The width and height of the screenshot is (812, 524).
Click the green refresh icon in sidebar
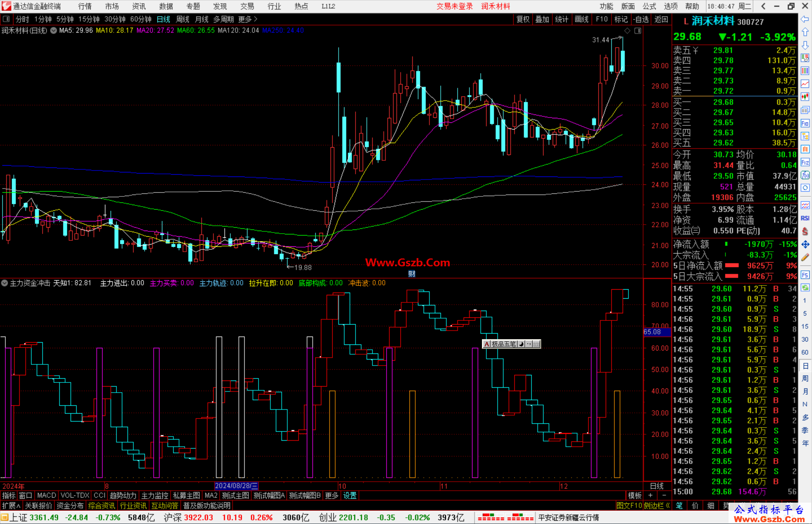[x=805, y=288]
